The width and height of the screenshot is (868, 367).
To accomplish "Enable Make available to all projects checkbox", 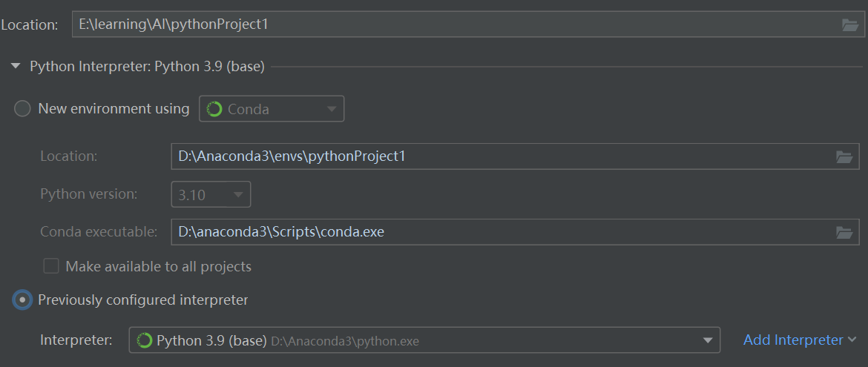I will pyautogui.click(x=51, y=266).
